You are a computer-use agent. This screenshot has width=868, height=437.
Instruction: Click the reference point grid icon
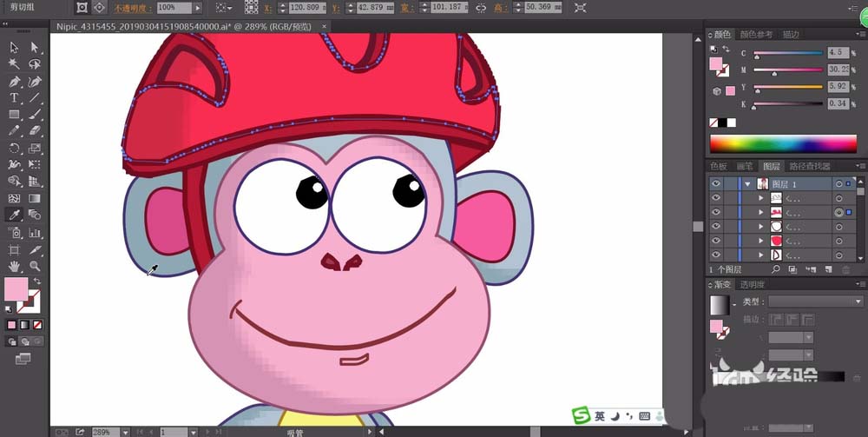[x=252, y=8]
